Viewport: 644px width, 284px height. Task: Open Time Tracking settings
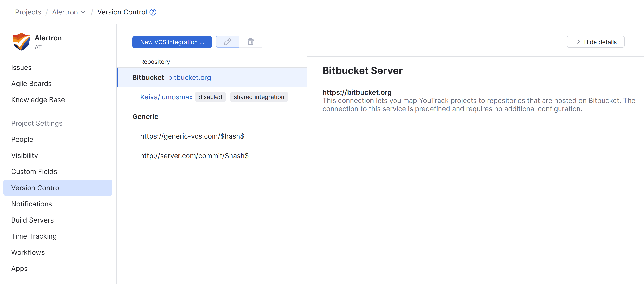click(x=34, y=236)
